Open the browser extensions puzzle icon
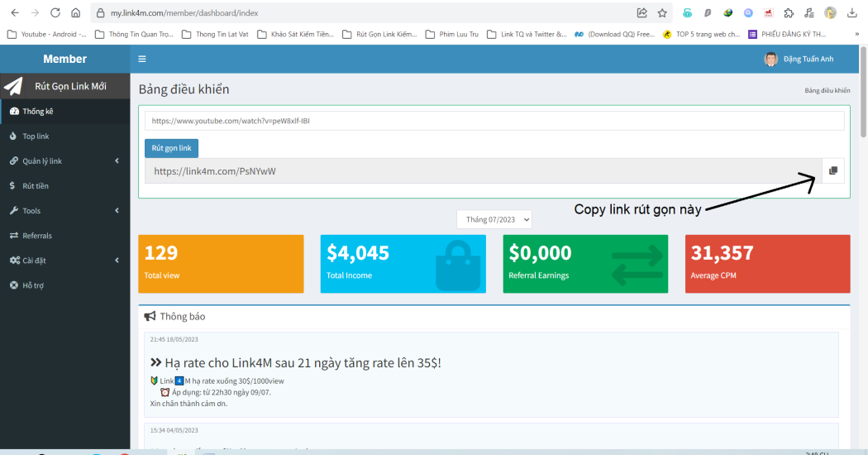This screenshot has height=455, width=868. (789, 12)
